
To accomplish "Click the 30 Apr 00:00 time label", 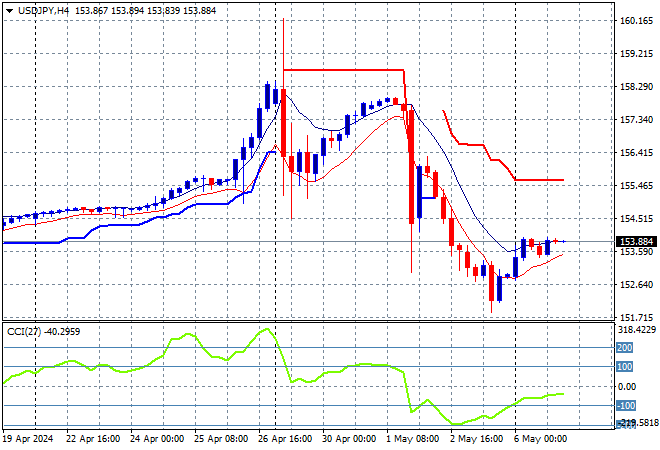I will 349,439.
